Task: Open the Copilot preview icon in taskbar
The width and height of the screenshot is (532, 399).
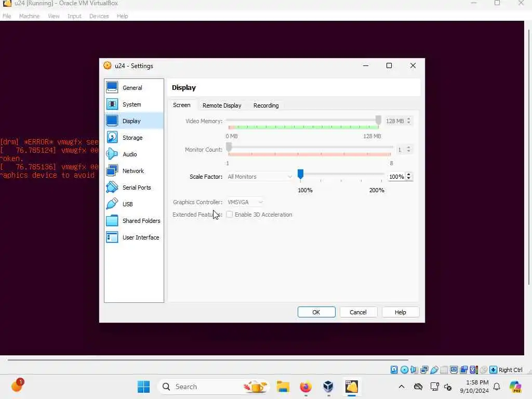Action: pos(515,387)
